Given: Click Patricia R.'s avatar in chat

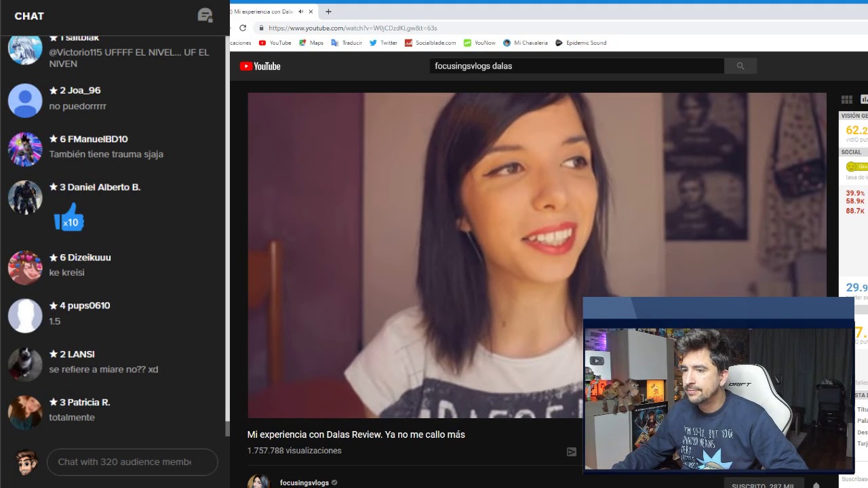Looking at the screenshot, I should 25,413.
